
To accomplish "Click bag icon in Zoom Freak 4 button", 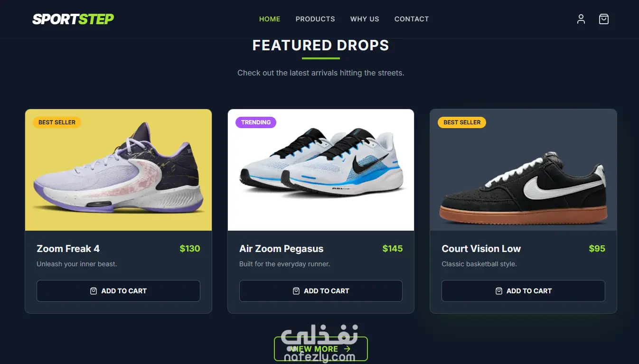I will 94,291.
